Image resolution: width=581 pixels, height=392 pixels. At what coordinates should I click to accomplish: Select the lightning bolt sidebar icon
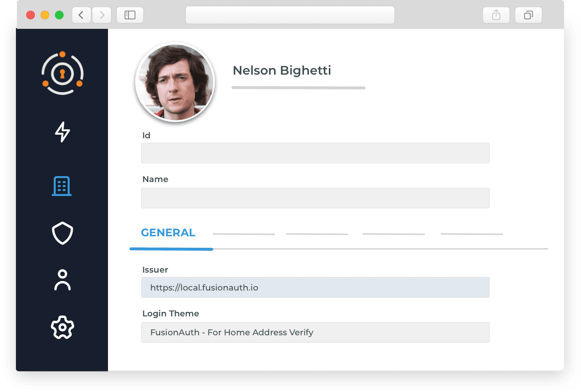point(62,132)
